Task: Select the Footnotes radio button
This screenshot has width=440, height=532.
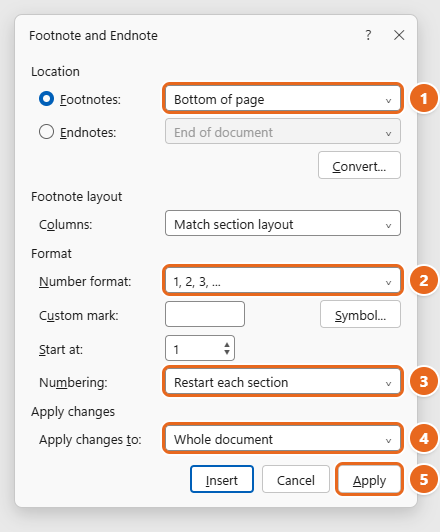Action: tap(46, 99)
